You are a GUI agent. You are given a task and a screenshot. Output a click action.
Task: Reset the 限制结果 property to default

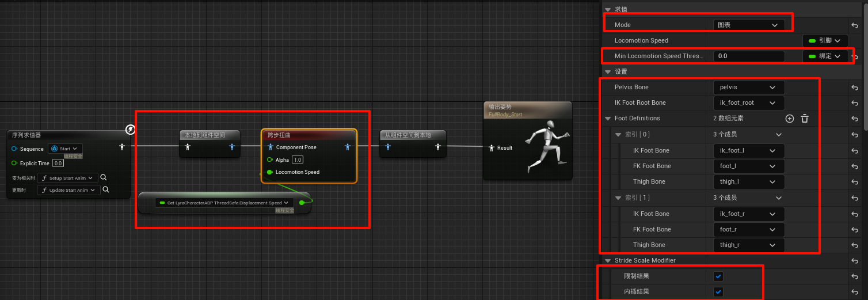point(855,276)
